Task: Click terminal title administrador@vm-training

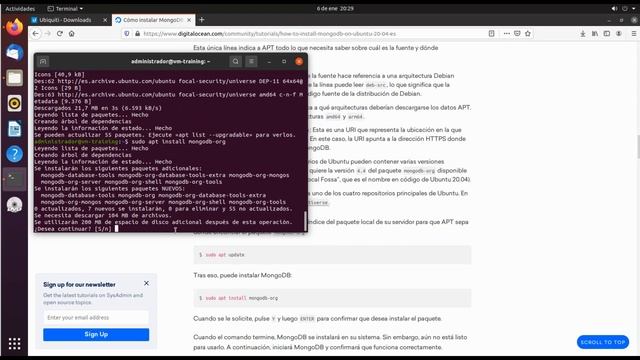Action: 170,61
